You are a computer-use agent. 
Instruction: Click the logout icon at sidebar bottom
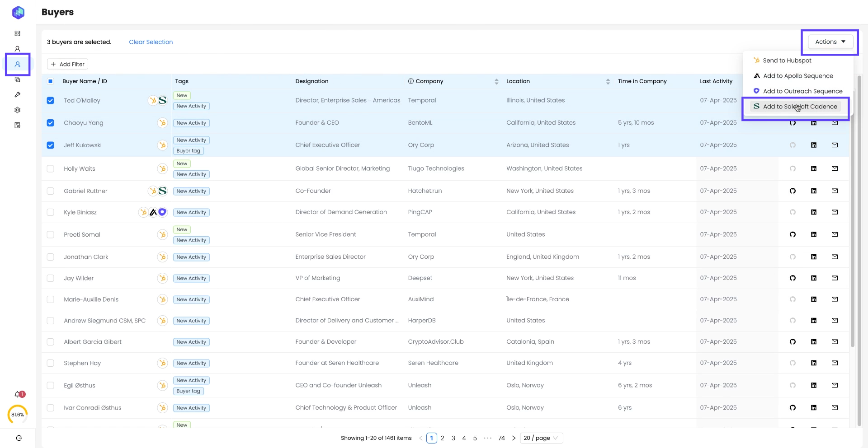coord(19,438)
